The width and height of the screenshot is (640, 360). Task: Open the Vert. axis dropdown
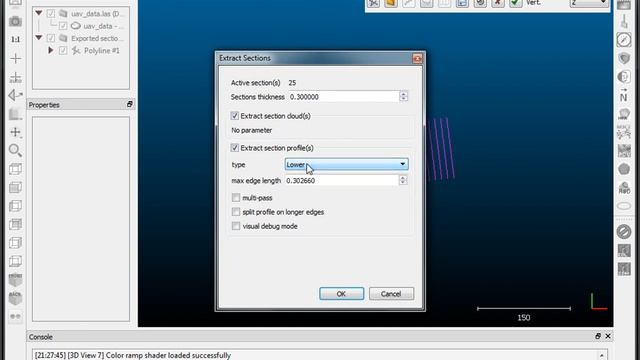coord(589,3)
